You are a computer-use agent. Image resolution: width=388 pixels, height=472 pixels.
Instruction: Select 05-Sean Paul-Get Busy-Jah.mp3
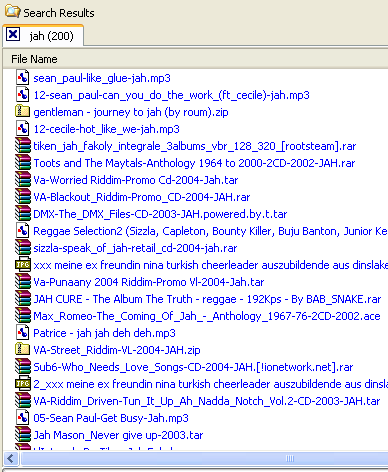[x=111, y=418]
